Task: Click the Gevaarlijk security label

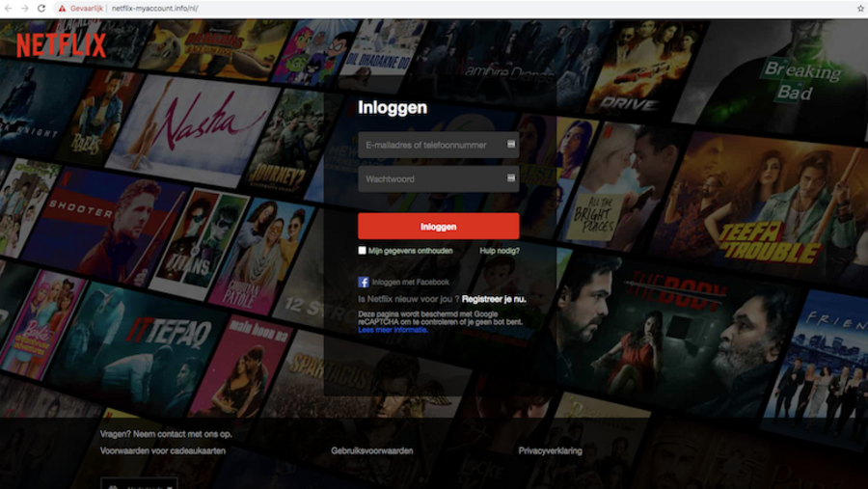Action: [87, 9]
